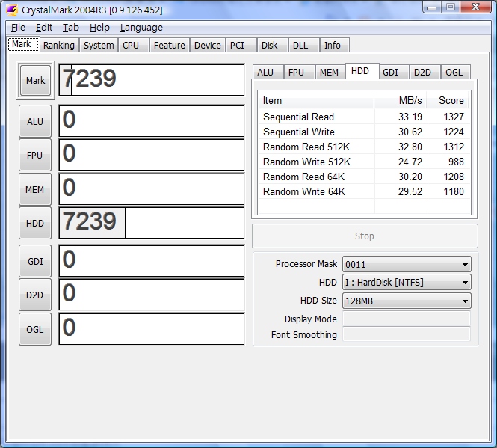Open the Edit menu

(44, 28)
